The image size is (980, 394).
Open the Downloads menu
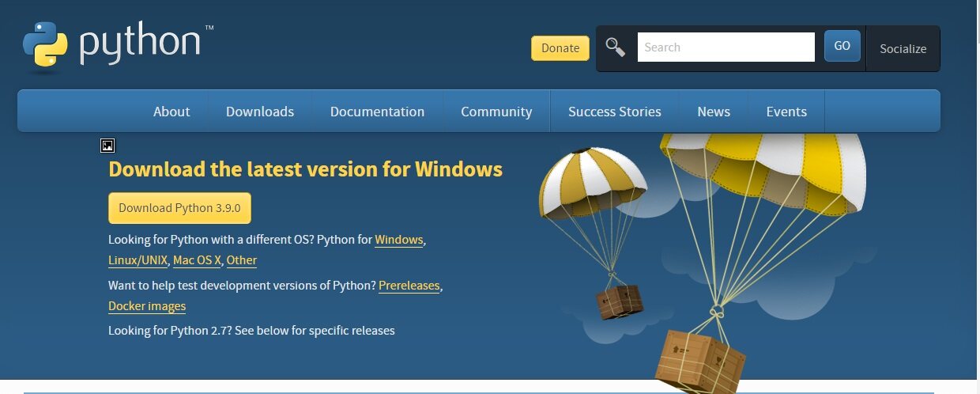(260, 112)
